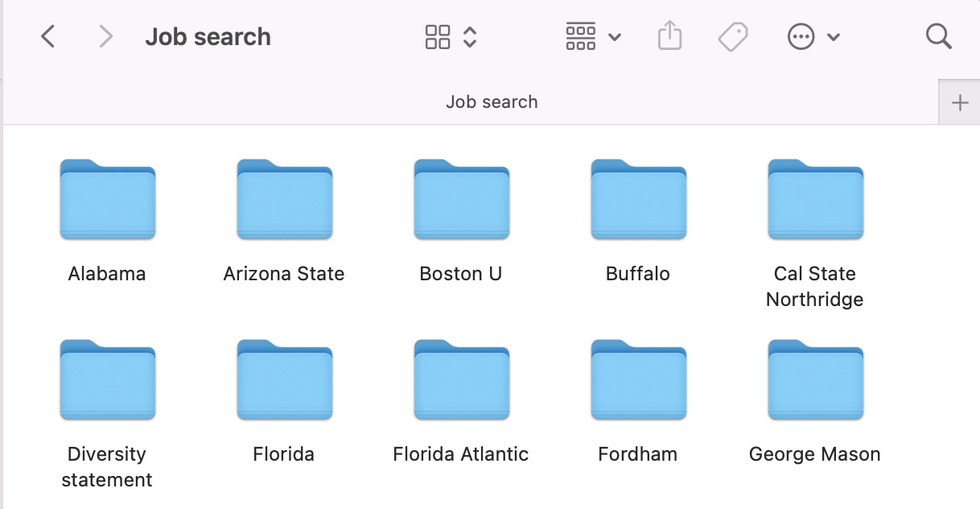Expand the action menu chevron
The width and height of the screenshot is (980, 509).
[x=834, y=37]
